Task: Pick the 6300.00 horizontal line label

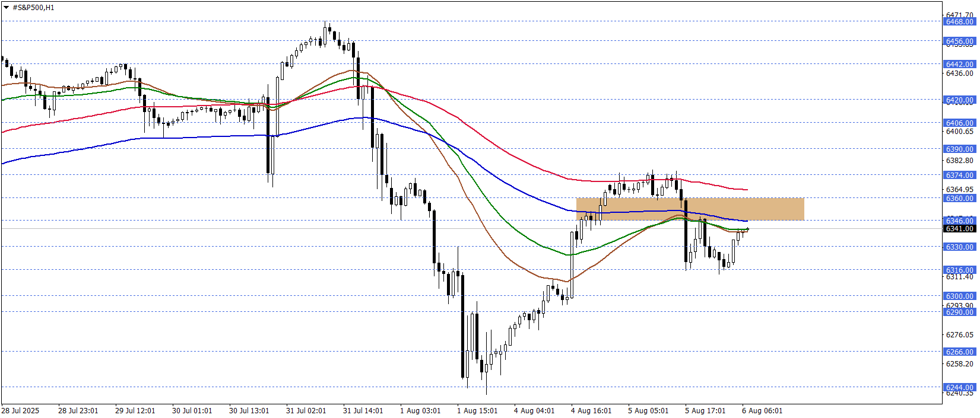Action: click(x=959, y=296)
